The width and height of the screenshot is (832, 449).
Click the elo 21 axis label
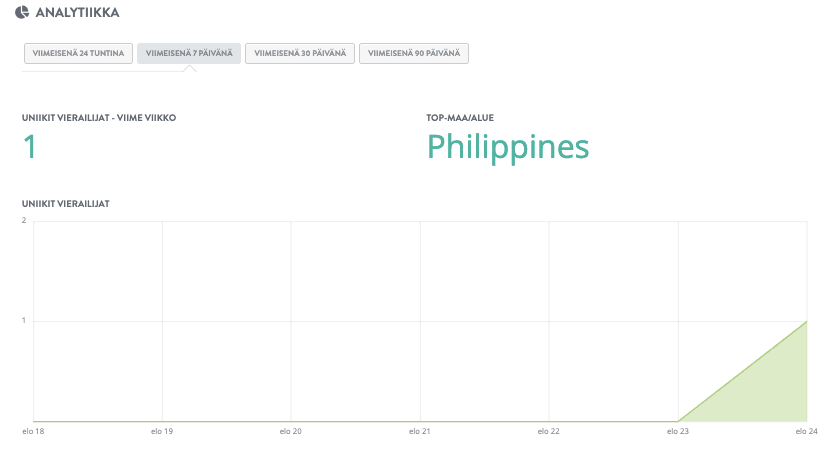click(419, 432)
